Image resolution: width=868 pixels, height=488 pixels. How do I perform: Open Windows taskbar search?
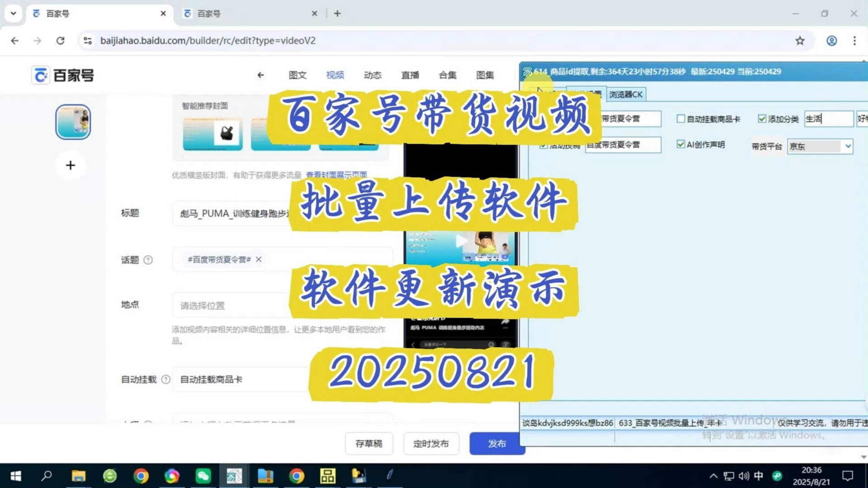pos(47,476)
